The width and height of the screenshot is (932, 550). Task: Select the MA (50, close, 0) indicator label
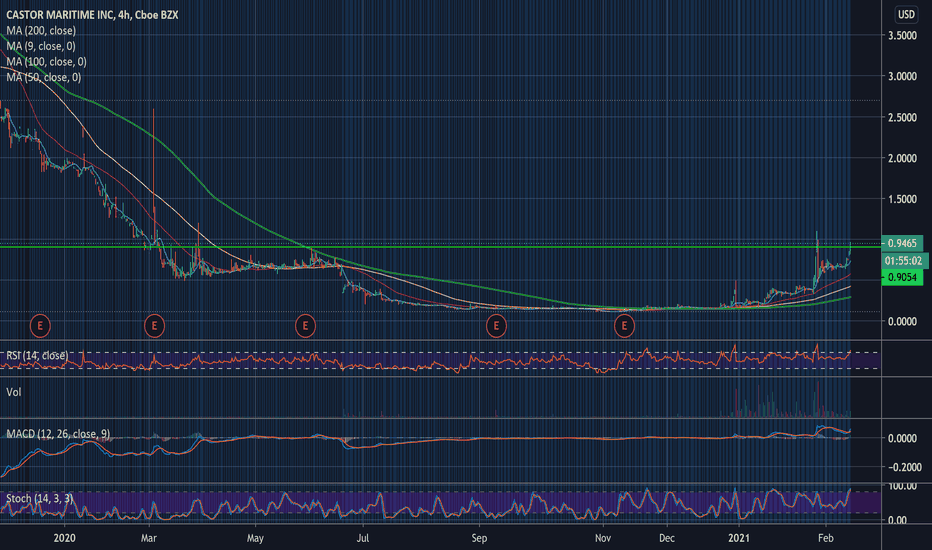point(44,77)
